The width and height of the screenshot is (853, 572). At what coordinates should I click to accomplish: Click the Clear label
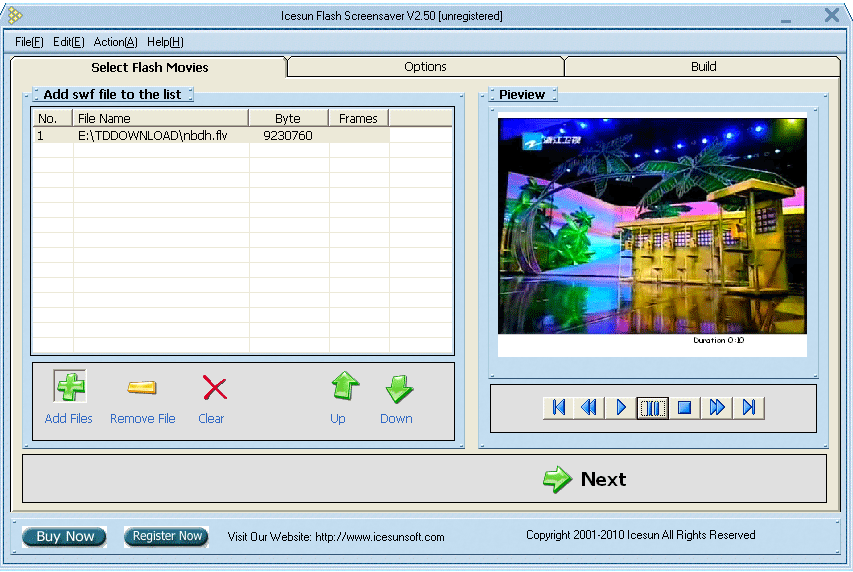point(211,419)
